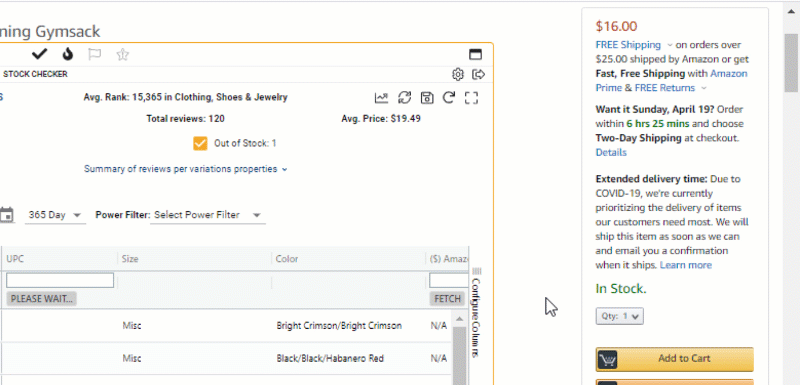Click the In Stock. status text
Screen dimensions: 800x385
click(621, 289)
